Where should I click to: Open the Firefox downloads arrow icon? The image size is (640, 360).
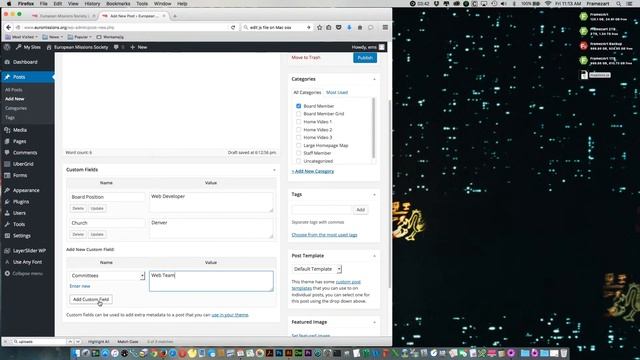coord(349,27)
